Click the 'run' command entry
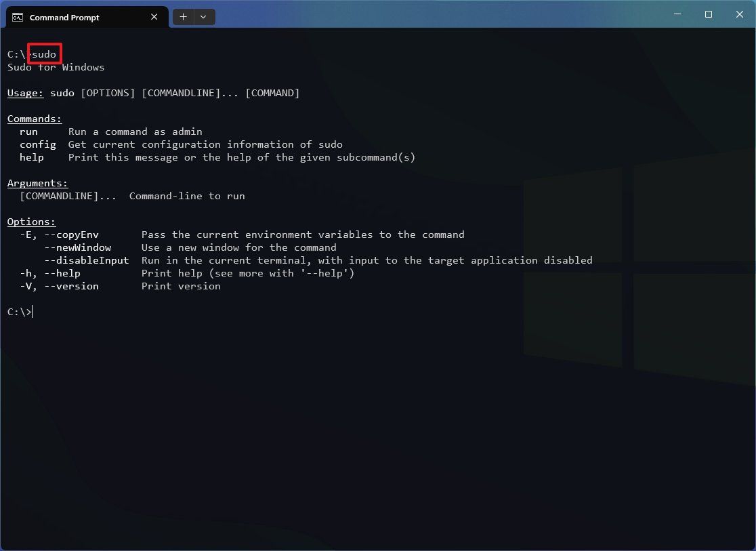 (x=28, y=131)
